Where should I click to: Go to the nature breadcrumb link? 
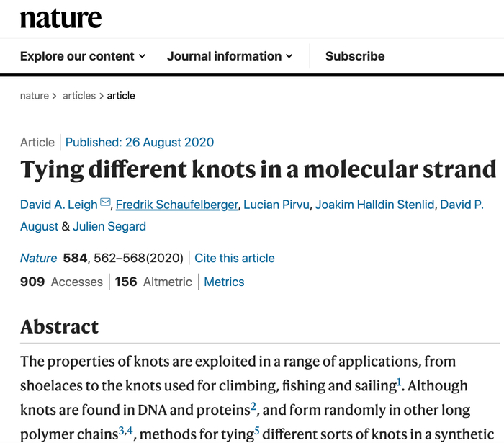[x=35, y=95]
